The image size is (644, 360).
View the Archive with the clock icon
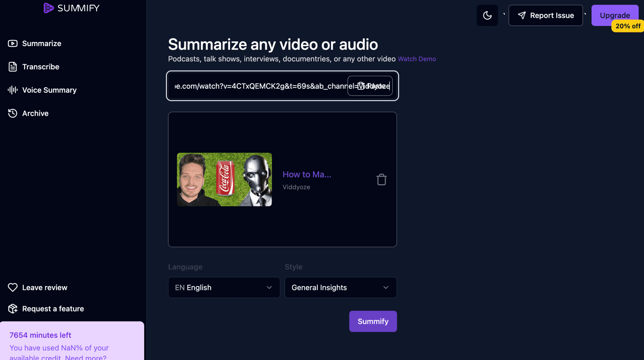point(12,113)
